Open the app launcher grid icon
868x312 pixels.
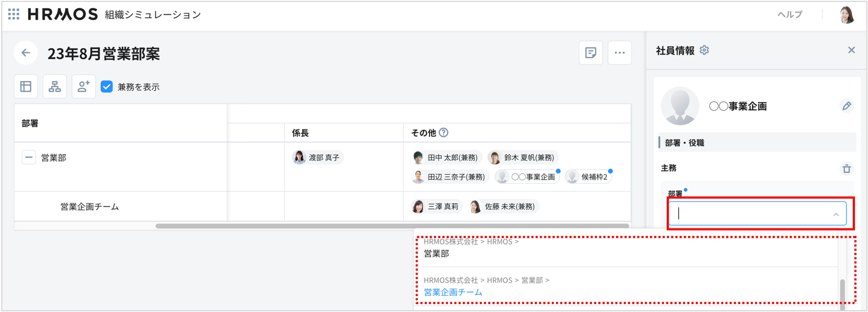point(14,14)
